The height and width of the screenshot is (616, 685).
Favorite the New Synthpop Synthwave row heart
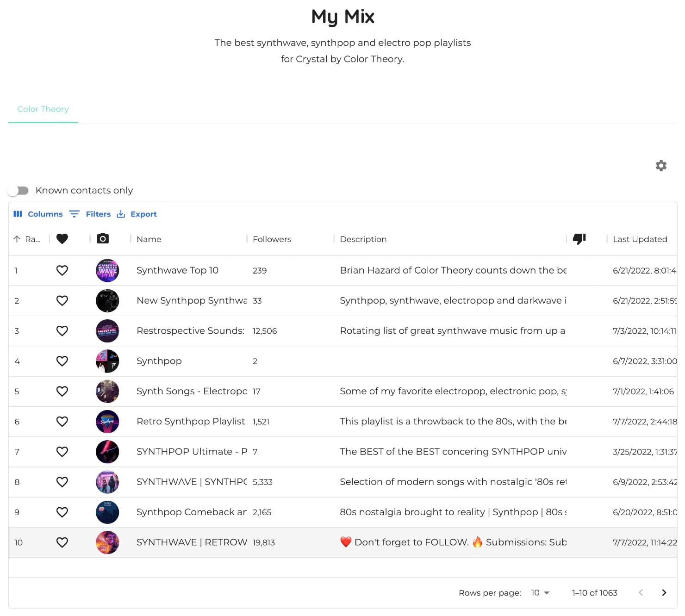click(x=62, y=301)
